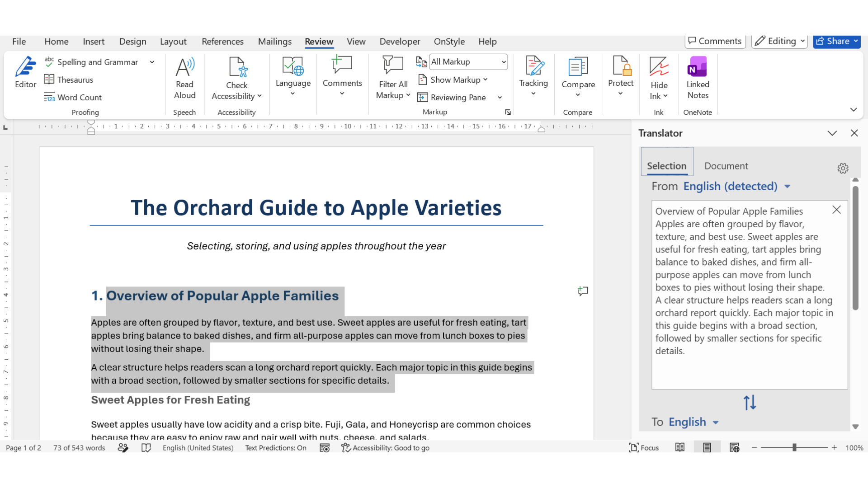
Task: Start Read Aloud speech
Action: [x=184, y=78]
